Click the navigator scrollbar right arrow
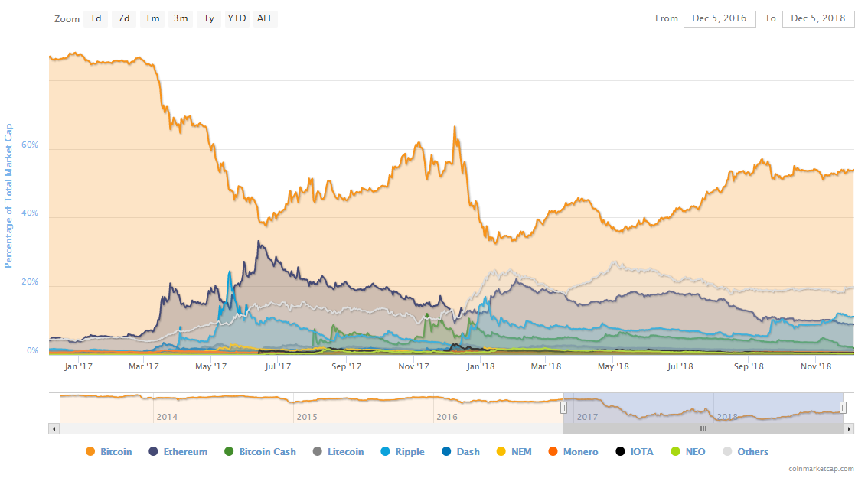The image size is (868, 478). [849, 429]
